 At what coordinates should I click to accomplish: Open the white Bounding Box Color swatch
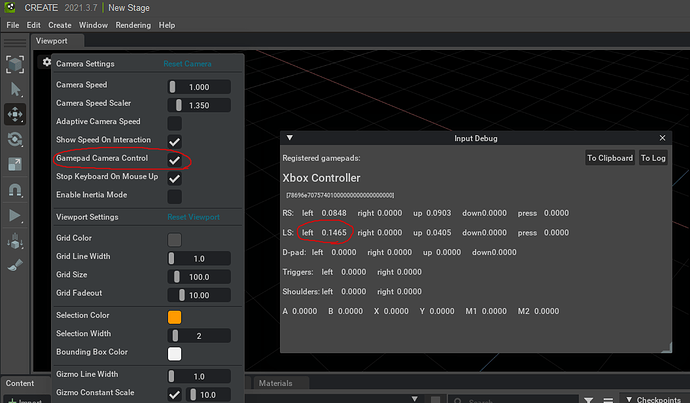(175, 354)
